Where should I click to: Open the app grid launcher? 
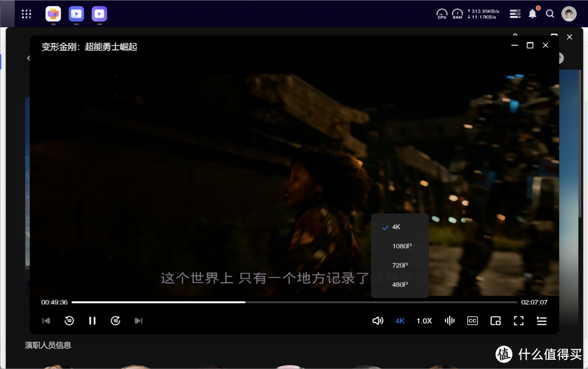coord(26,14)
